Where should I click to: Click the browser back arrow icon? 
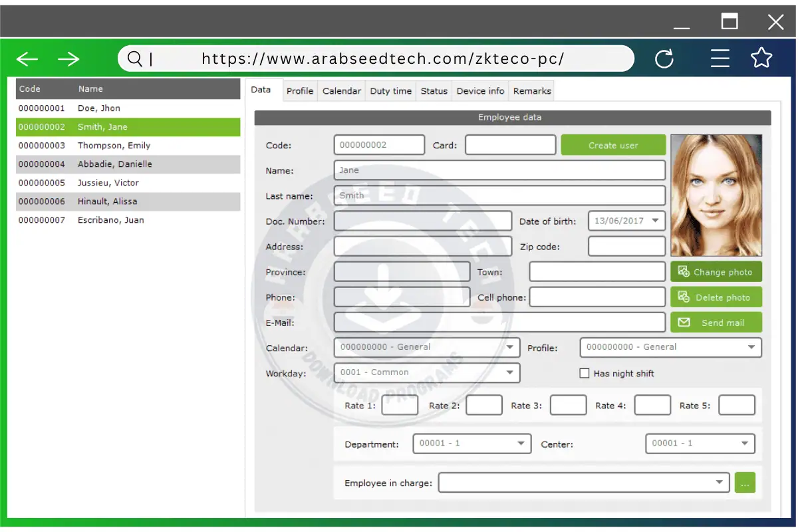tap(27, 59)
